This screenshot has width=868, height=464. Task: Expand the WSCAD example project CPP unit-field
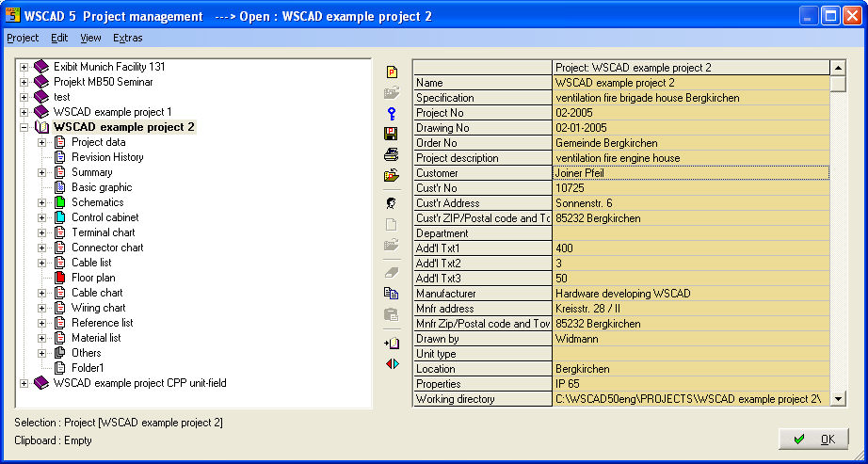point(24,383)
